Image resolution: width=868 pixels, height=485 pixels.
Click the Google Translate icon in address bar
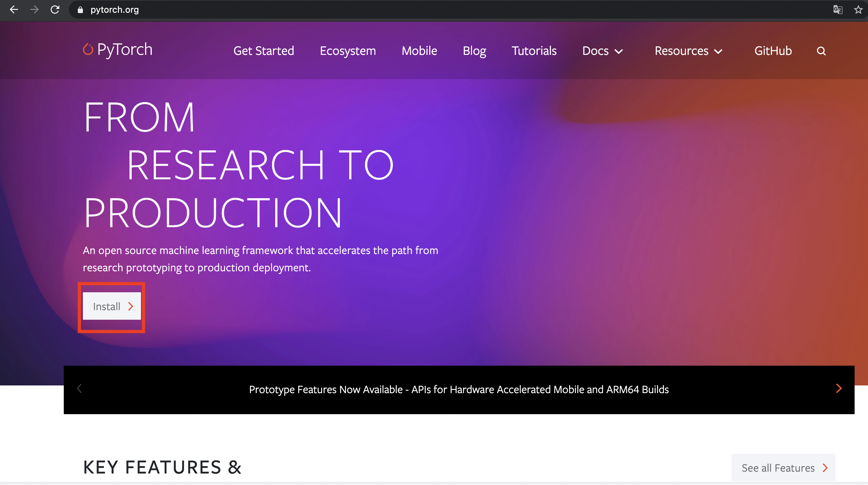coord(838,10)
